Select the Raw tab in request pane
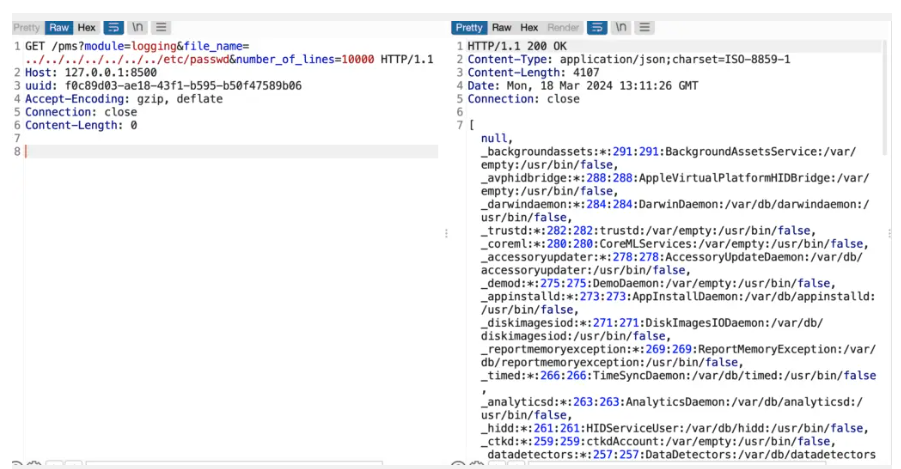This screenshot has width=901, height=469. coord(59,27)
